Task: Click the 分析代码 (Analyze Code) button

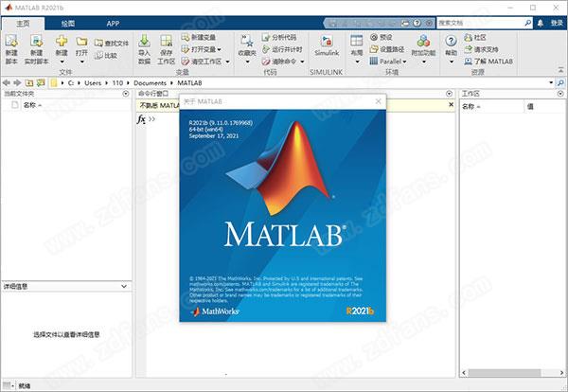Action: coord(279,37)
